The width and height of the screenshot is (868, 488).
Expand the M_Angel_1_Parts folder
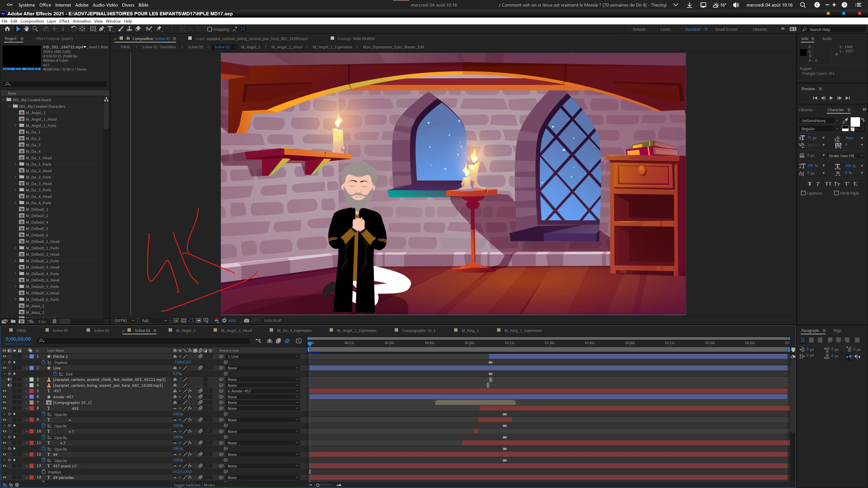tap(16, 126)
